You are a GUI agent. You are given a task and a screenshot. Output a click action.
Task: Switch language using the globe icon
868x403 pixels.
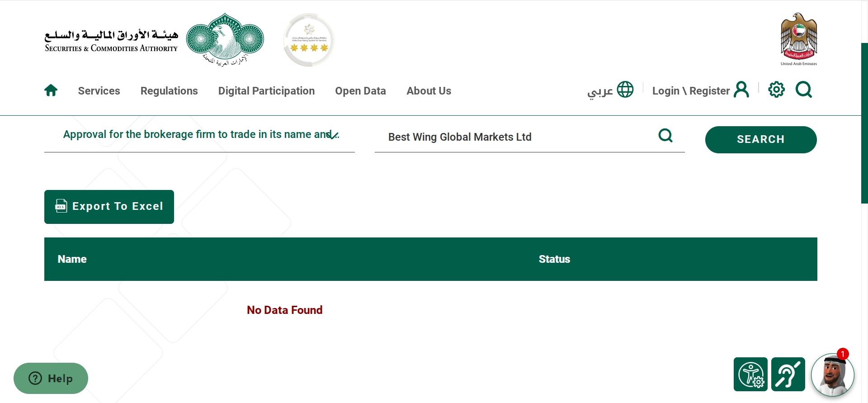(625, 90)
